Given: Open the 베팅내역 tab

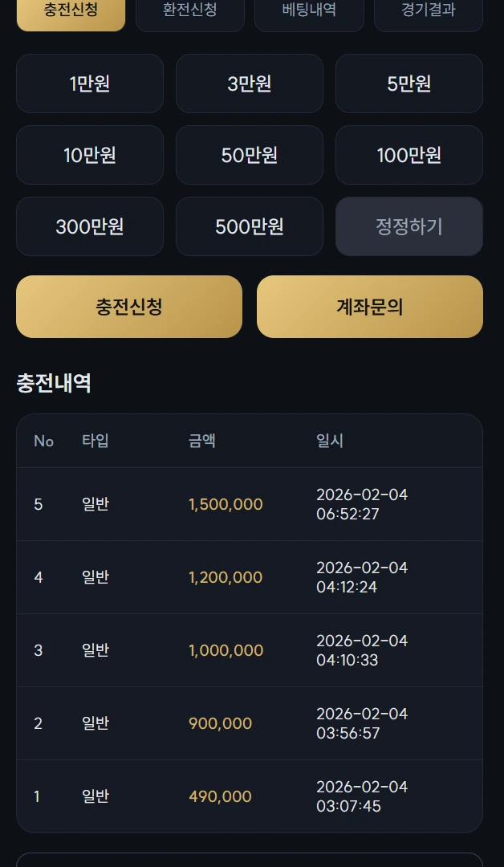Looking at the screenshot, I should 309,11.
